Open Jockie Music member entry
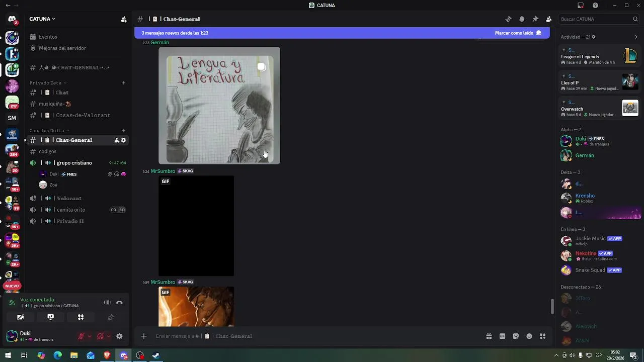 (x=599, y=241)
